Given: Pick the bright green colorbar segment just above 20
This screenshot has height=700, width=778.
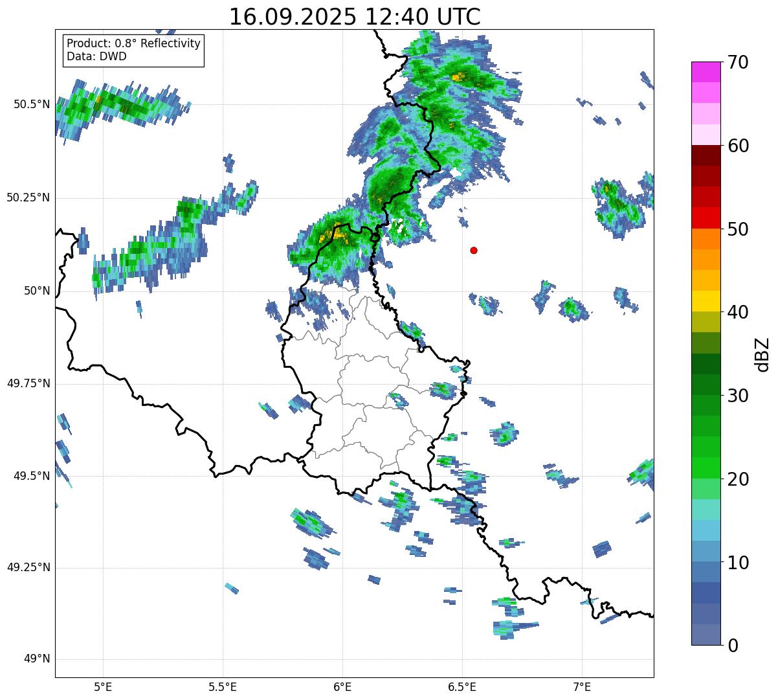Looking at the screenshot, I should [706, 468].
